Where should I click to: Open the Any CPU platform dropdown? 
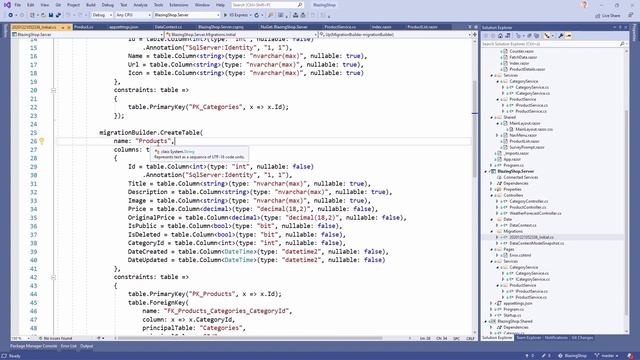(x=133, y=15)
